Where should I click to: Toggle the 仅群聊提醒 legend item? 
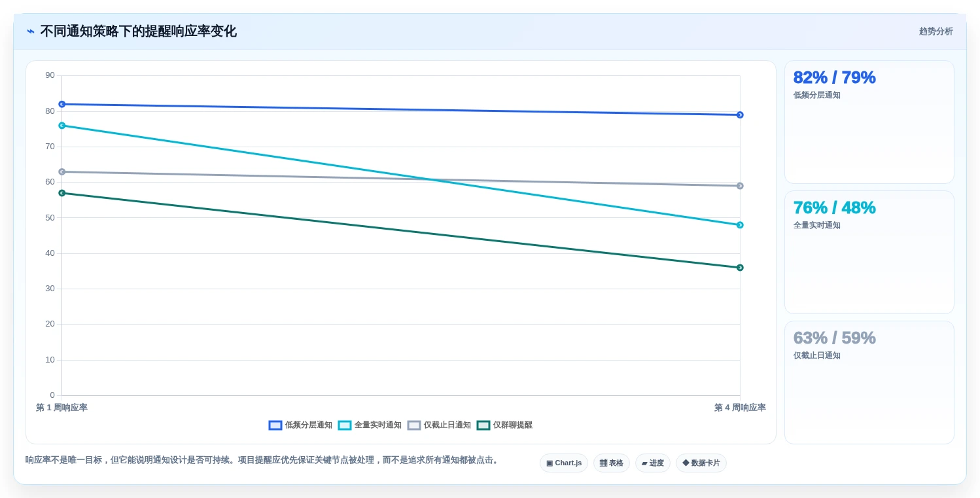(504, 425)
